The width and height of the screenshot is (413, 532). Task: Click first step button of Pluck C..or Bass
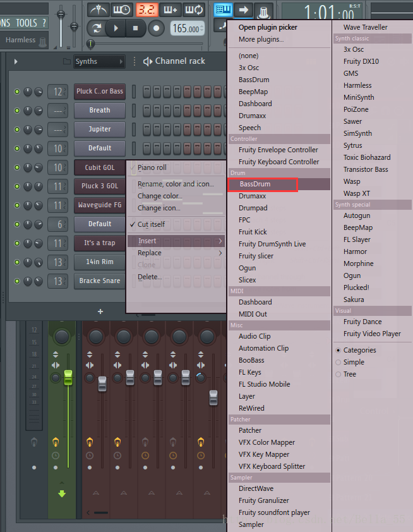[147, 92]
